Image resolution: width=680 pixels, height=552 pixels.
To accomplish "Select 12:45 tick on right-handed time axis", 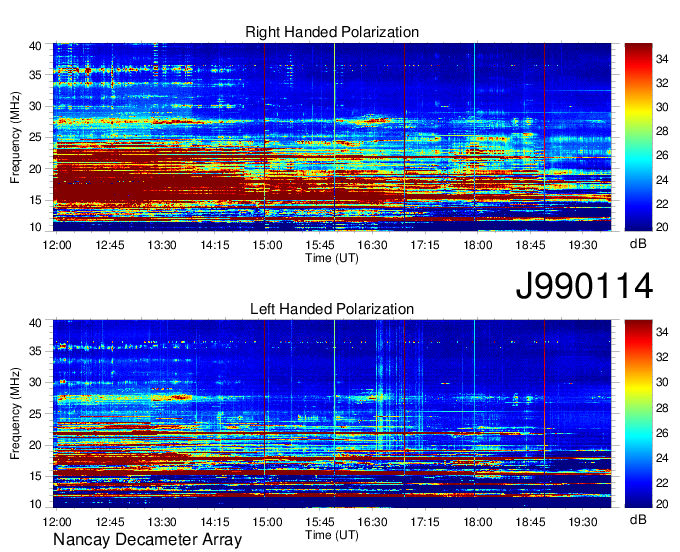I will tap(110, 245).
